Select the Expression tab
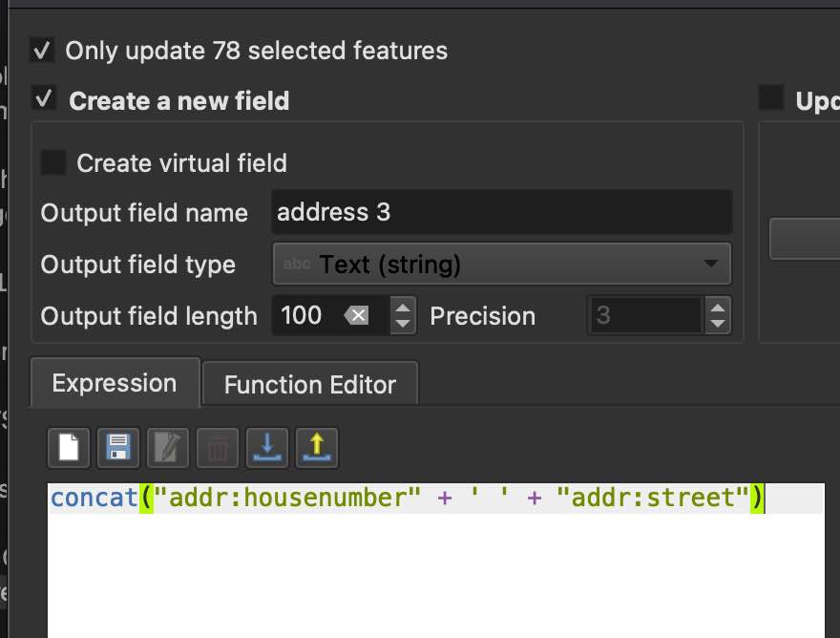 point(115,383)
